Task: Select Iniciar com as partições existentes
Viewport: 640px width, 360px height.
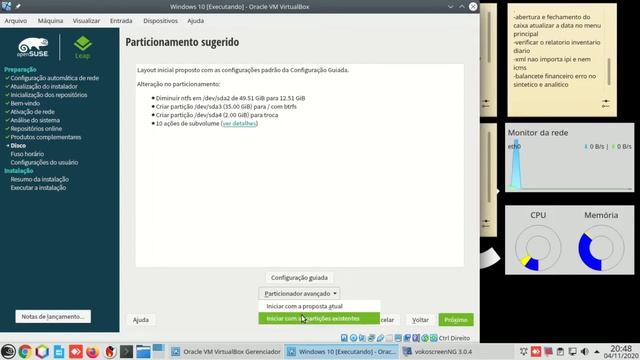Action: pyautogui.click(x=319, y=318)
